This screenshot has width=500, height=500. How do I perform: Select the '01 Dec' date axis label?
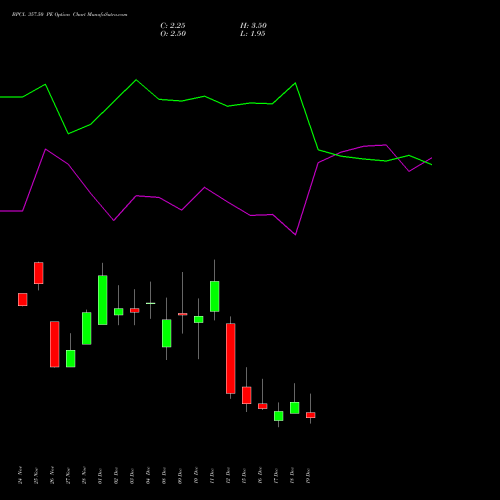point(100,475)
